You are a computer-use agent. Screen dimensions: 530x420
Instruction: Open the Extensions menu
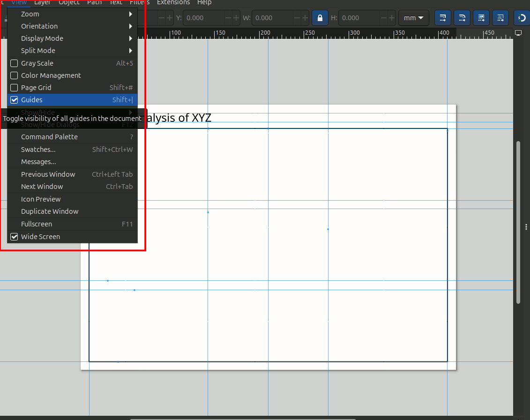[x=173, y=2]
